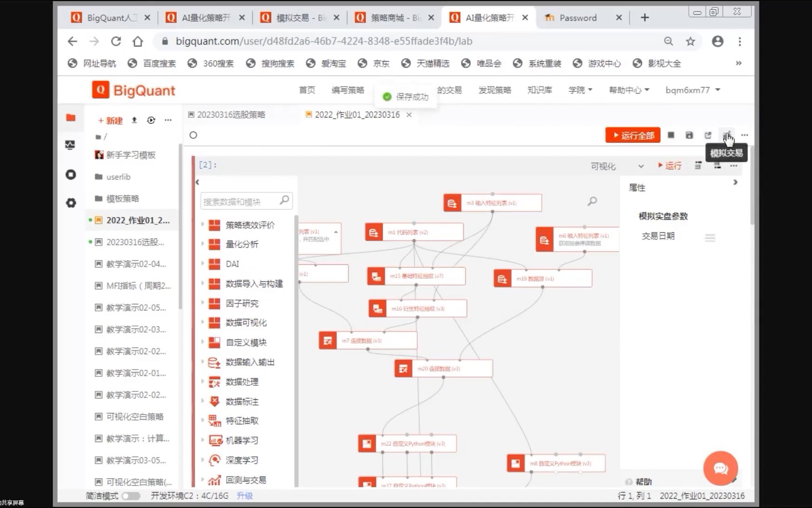Open the file browser sidebar icon
The width and height of the screenshot is (812, 508).
tap(70, 118)
